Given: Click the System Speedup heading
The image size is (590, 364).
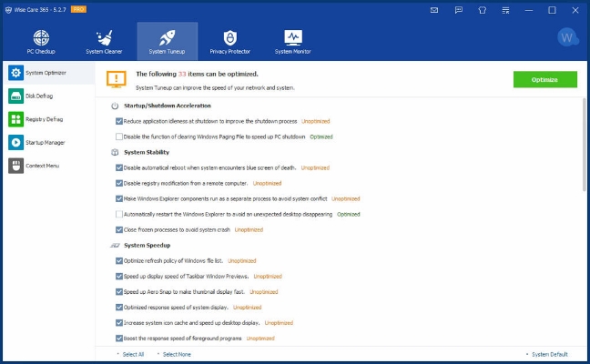Looking at the screenshot, I should pos(147,245).
